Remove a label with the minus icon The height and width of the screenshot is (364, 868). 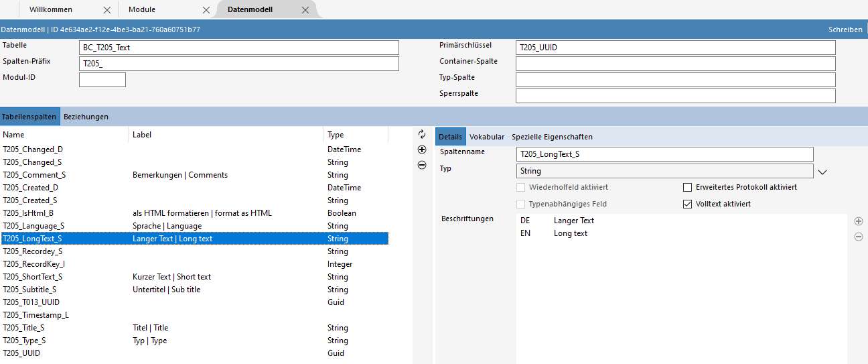click(x=859, y=237)
